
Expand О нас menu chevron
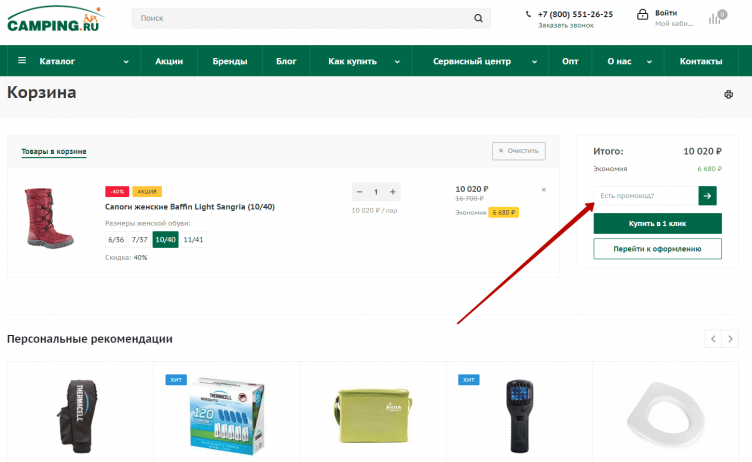tap(649, 61)
